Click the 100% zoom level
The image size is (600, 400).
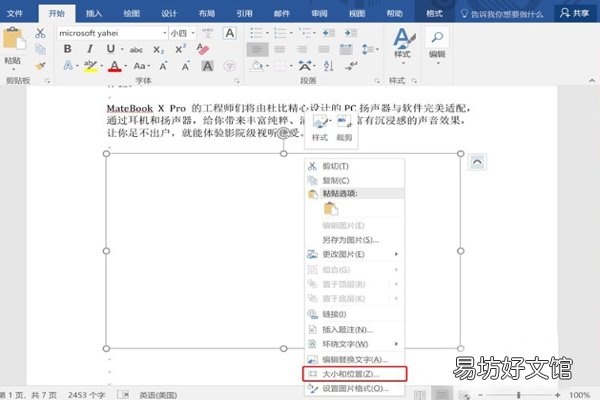click(x=579, y=395)
